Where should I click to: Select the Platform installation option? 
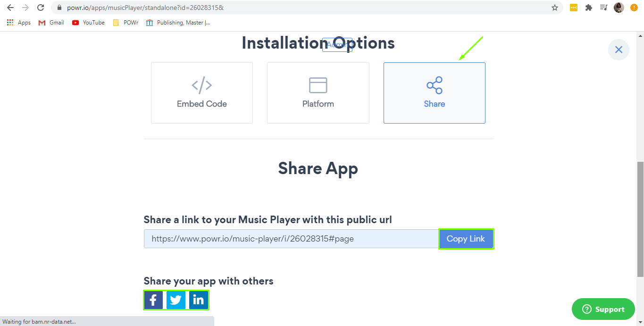[318, 93]
